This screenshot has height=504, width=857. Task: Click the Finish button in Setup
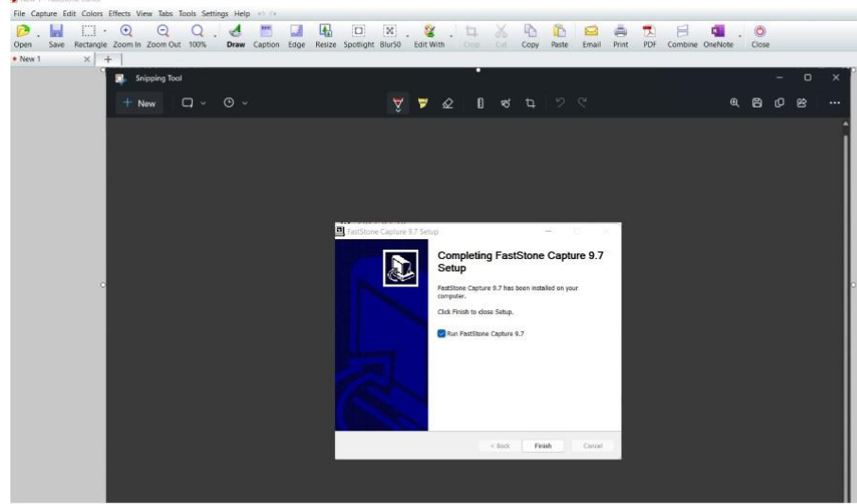(x=543, y=445)
